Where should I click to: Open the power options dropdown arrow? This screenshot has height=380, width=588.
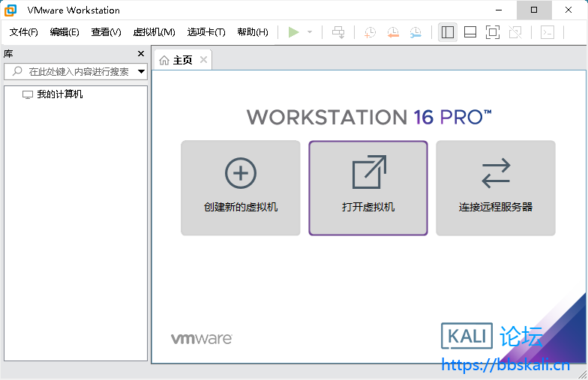click(x=310, y=32)
